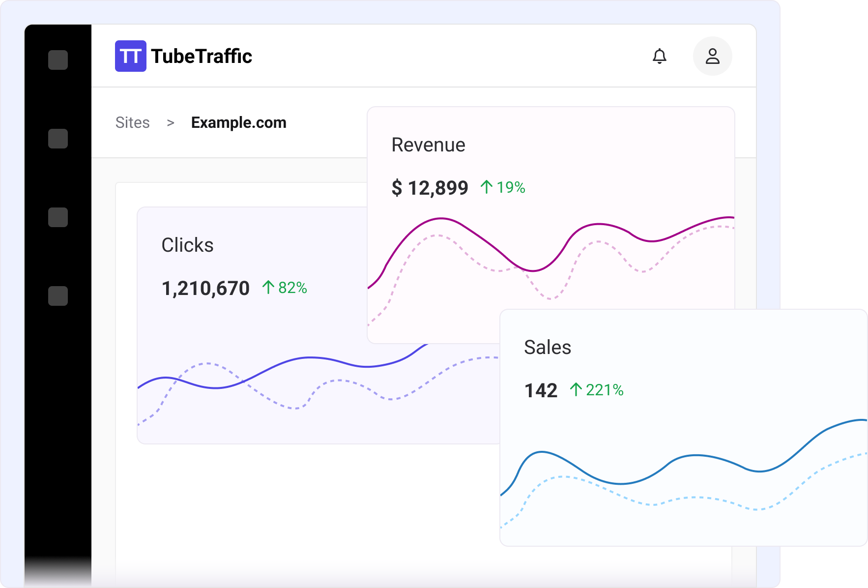Click the Example.com breadcrumb
This screenshot has width=868, height=588.
[x=238, y=122]
